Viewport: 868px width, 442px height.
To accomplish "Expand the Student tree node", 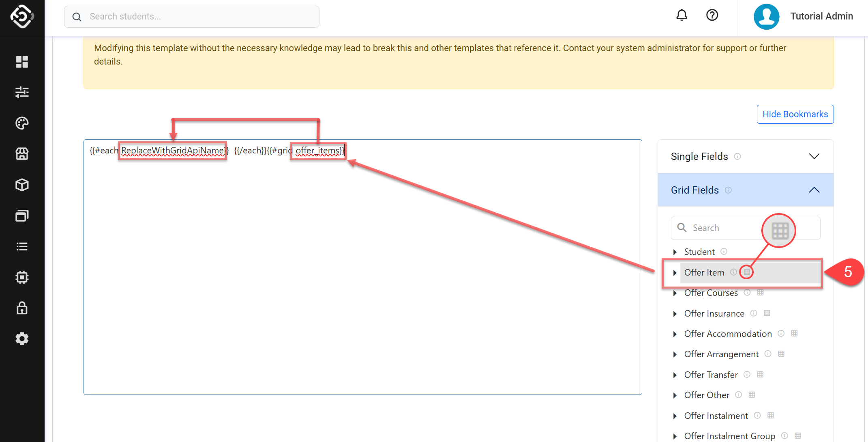I will [675, 252].
